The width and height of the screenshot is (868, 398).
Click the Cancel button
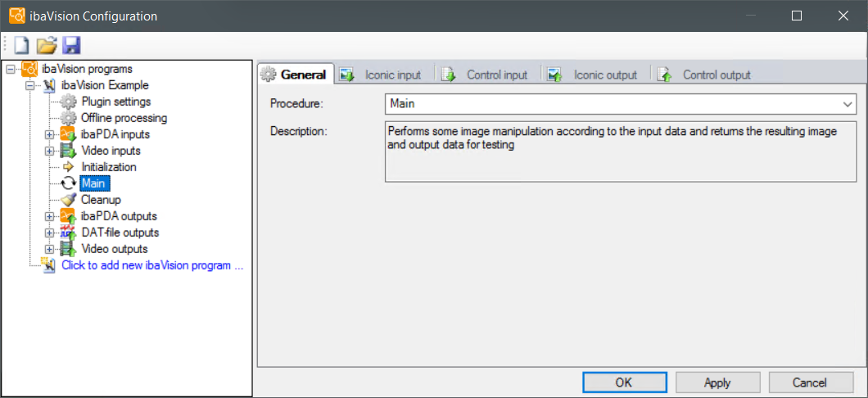pyautogui.click(x=810, y=382)
